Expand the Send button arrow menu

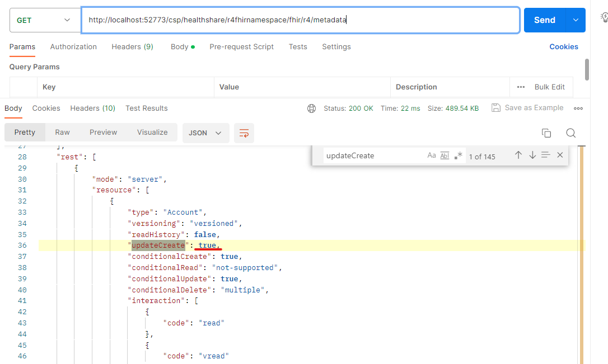pyautogui.click(x=576, y=20)
